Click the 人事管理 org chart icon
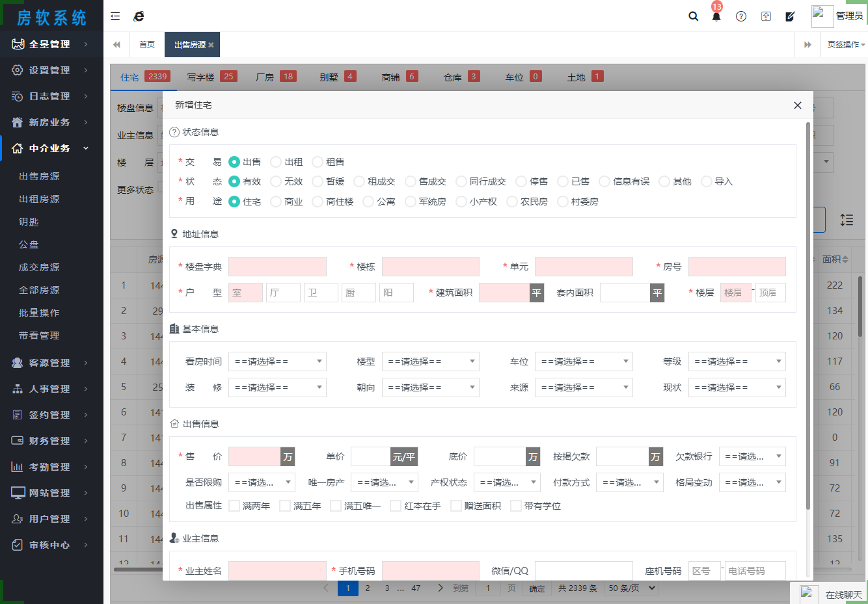This screenshot has width=868, height=604. (18, 389)
